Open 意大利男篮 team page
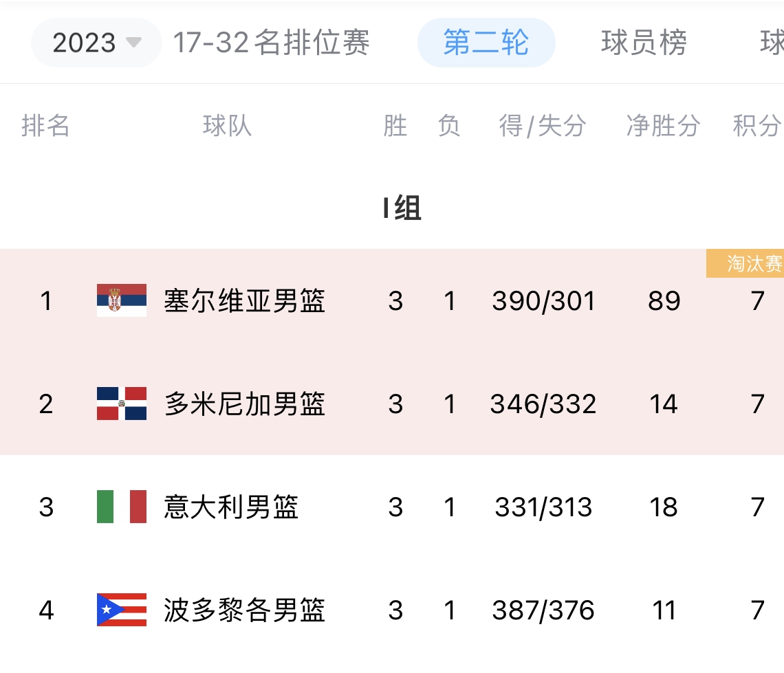Image resolution: width=784 pixels, height=673 pixels. click(x=231, y=507)
